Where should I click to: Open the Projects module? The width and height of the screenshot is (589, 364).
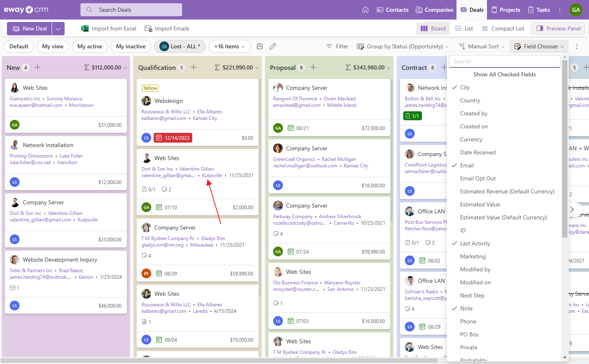(x=506, y=10)
